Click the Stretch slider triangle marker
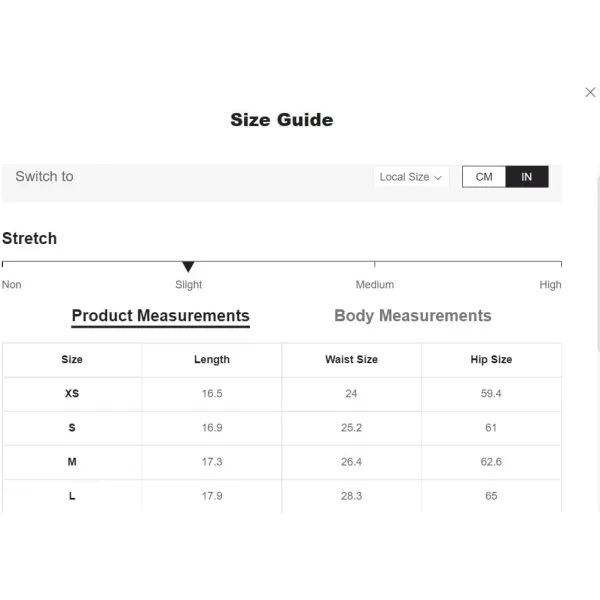The height and width of the screenshot is (600, 600). coord(188,267)
